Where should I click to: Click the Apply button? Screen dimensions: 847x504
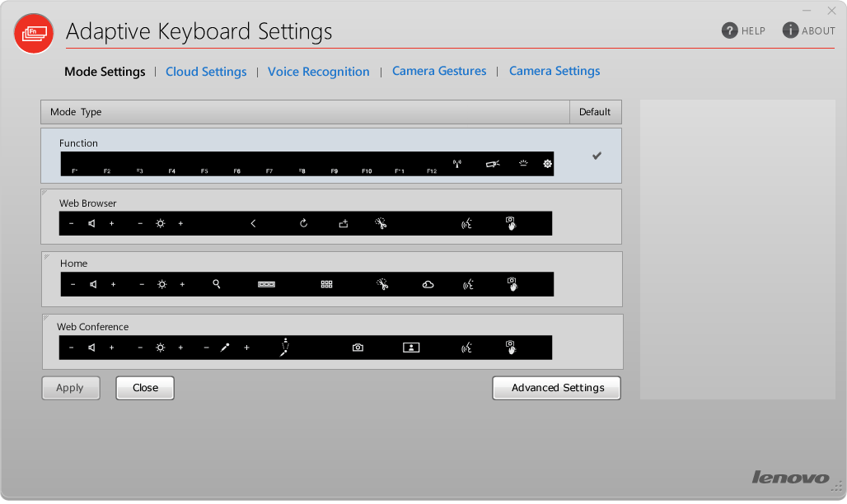point(70,388)
